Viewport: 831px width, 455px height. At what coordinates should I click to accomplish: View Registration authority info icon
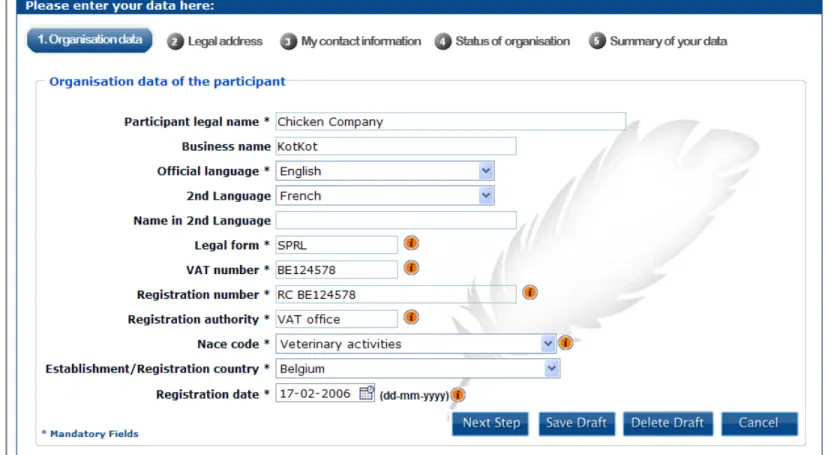pyautogui.click(x=411, y=317)
